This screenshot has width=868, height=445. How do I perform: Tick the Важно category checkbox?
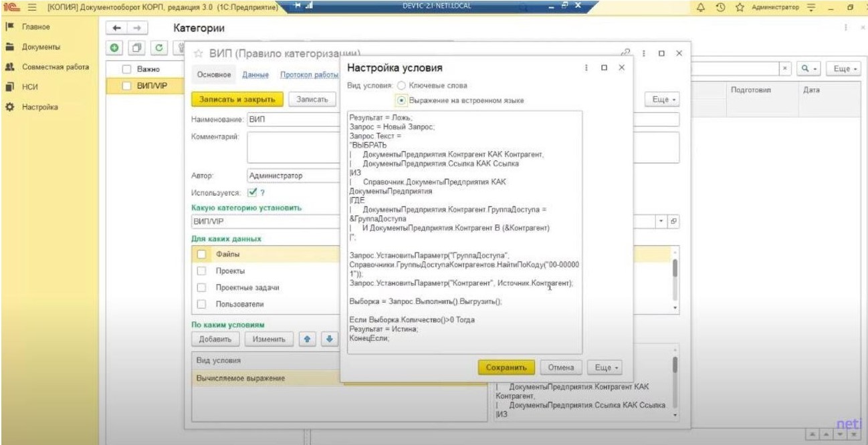(x=126, y=69)
